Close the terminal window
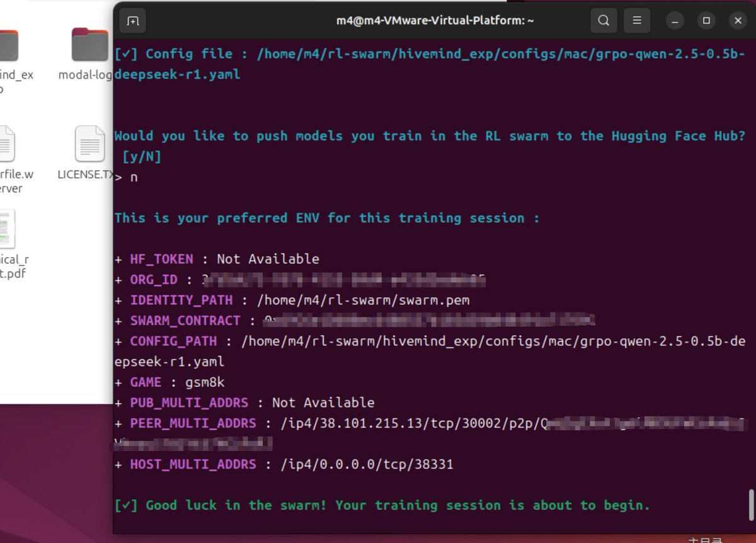Image resolution: width=756 pixels, height=543 pixels. pyautogui.click(x=738, y=21)
